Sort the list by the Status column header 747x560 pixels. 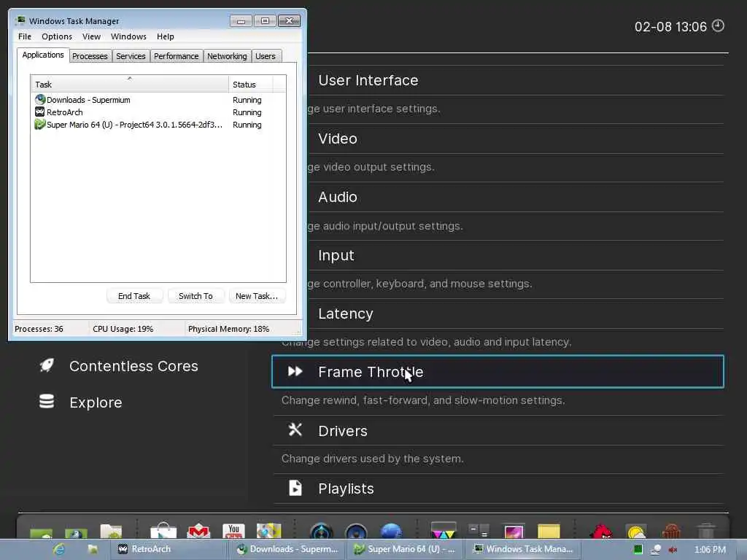(251, 84)
